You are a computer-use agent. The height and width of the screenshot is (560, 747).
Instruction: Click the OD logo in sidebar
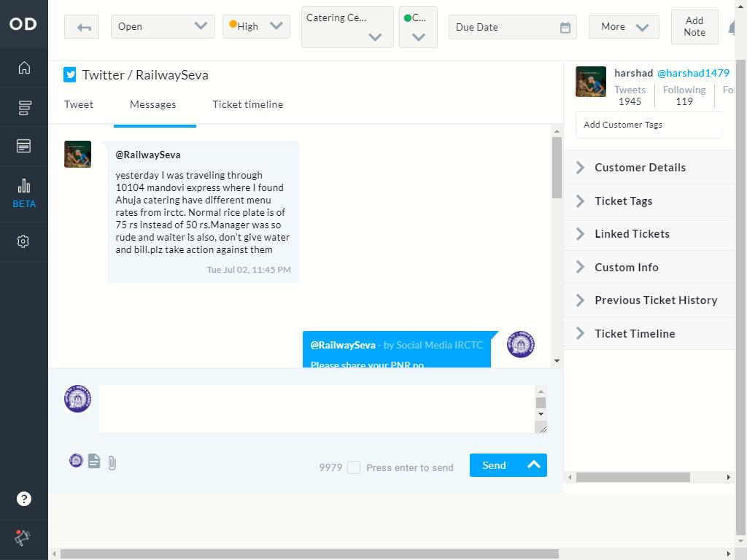(x=23, y=24)
